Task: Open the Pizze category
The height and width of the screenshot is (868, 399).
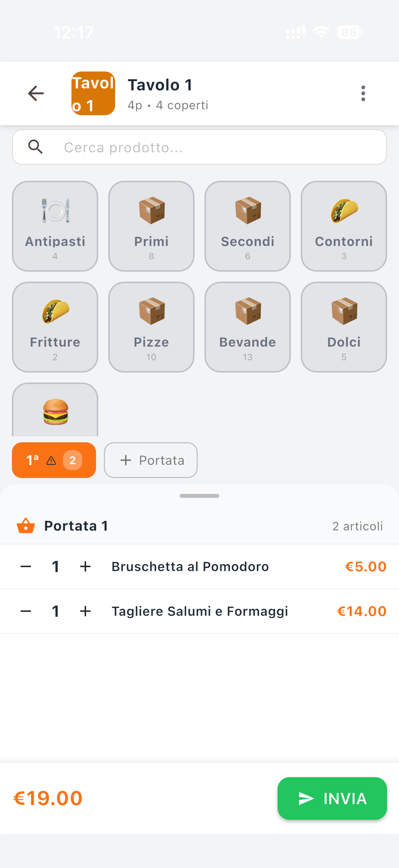Action: 151,327
